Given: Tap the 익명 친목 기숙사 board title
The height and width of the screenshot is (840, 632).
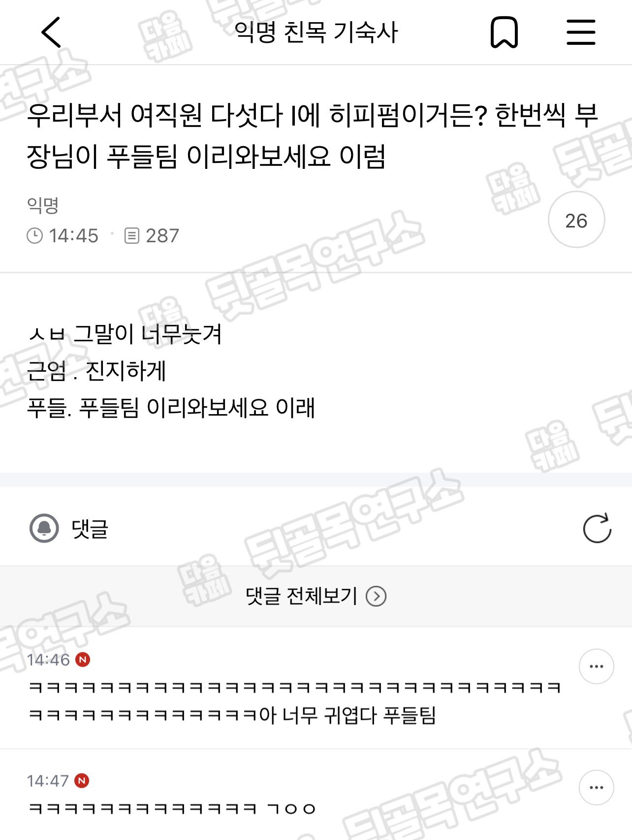Looking at the screenshot, I should point(316,32).
